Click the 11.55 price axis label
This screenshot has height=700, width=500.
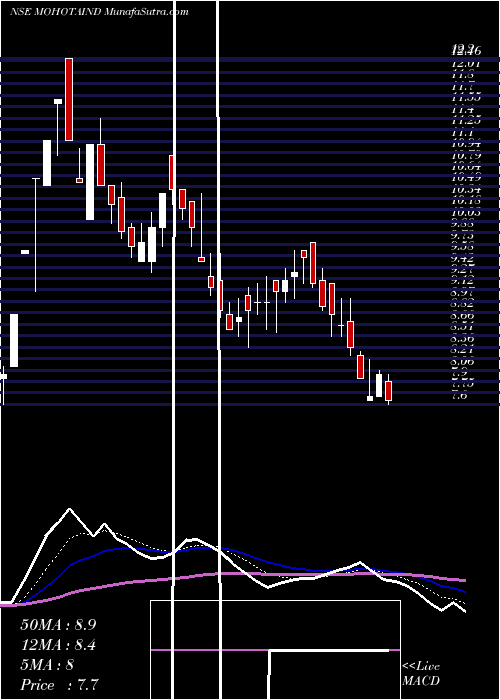point(466,98)
